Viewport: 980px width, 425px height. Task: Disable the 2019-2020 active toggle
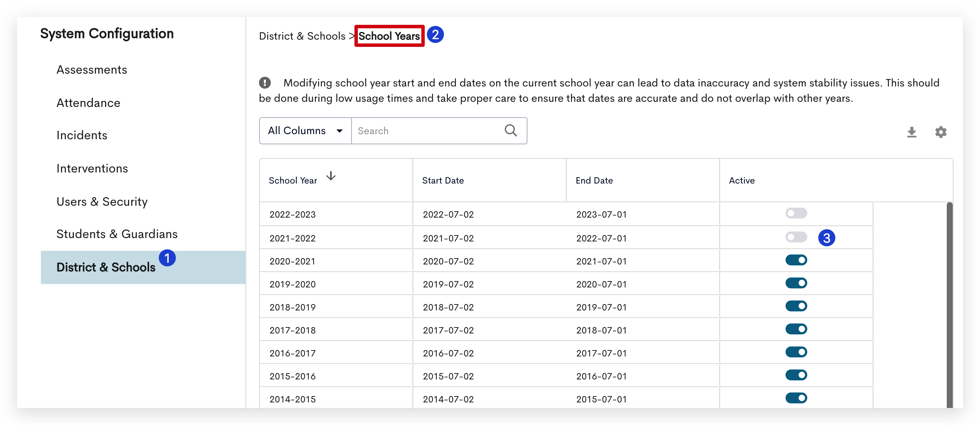point(796,283)
